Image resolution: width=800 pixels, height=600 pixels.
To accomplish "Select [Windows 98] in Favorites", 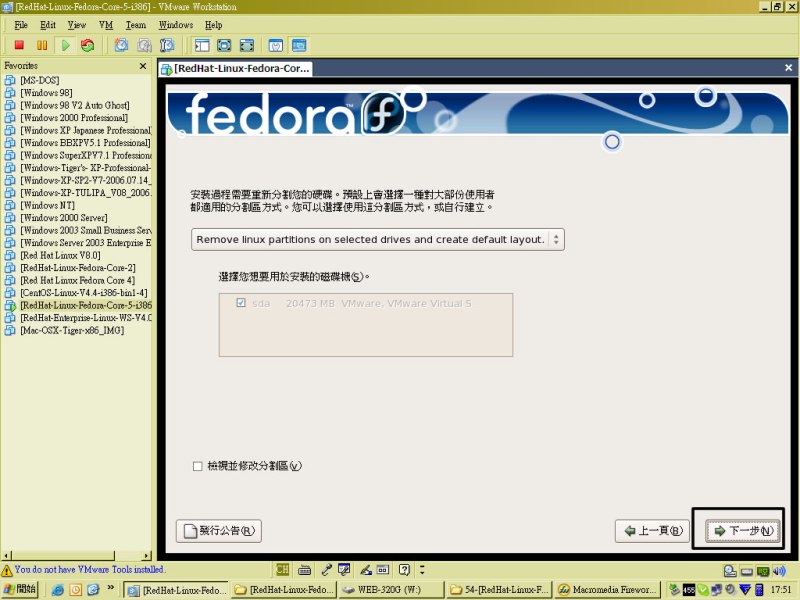I will (x=46, y=93).
